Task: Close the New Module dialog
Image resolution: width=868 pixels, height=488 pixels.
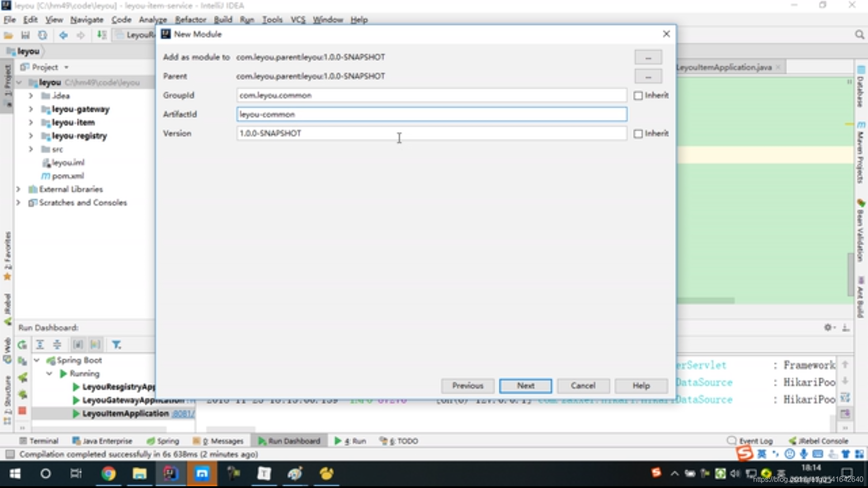Action: tap(666, 34)
